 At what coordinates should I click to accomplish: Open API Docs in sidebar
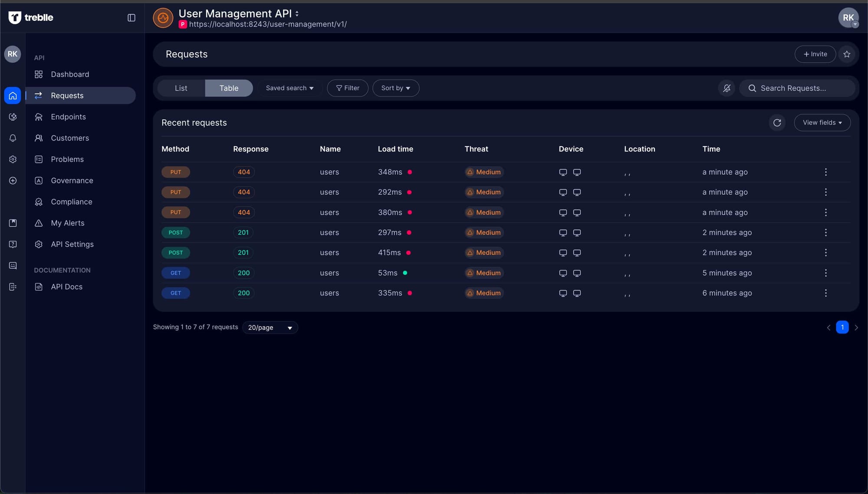pos(81,287)
